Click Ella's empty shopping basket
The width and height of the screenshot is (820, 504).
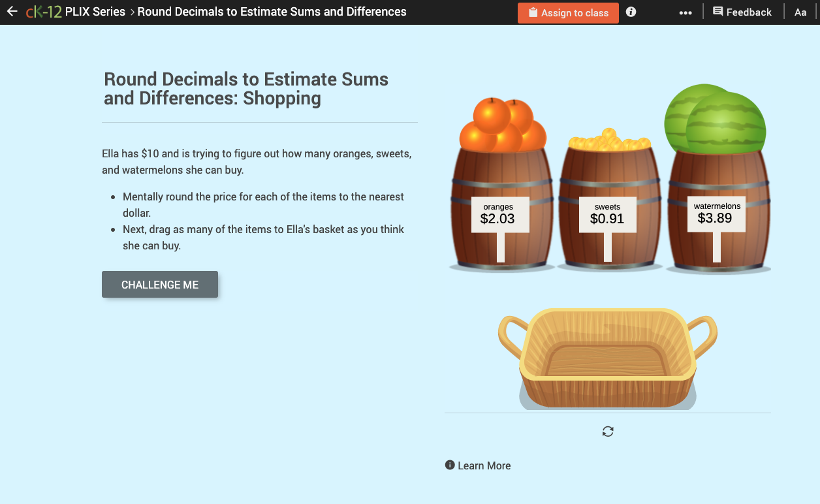pos(608,359)
